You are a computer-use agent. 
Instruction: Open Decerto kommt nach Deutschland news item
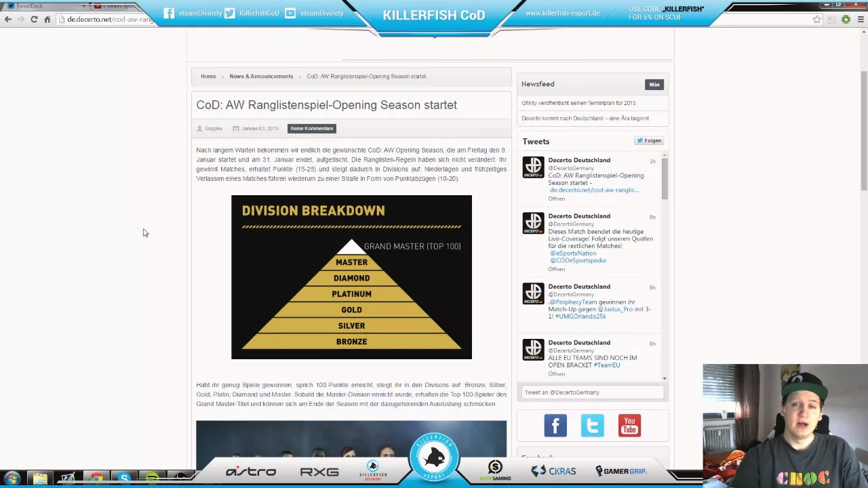[x=585, y=119]
